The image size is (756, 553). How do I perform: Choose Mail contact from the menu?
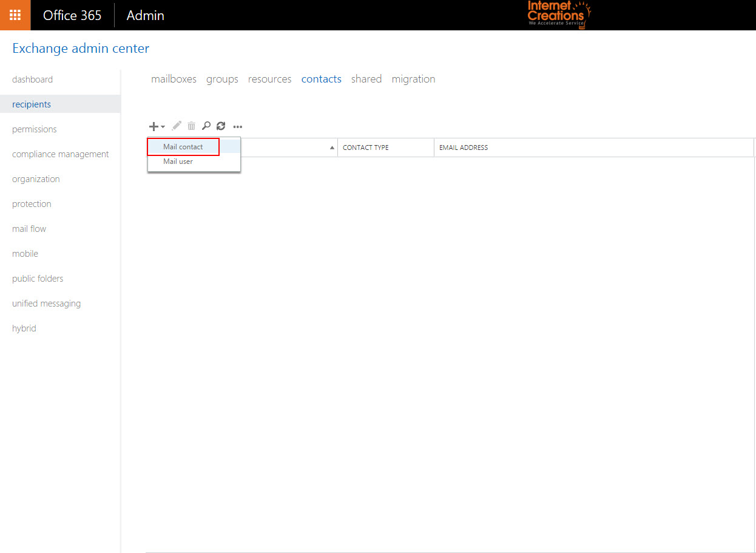click(183, 147)
